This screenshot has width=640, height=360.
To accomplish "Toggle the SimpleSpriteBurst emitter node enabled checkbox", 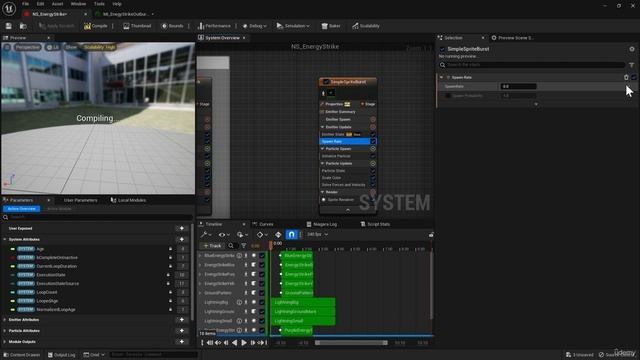I will [x=326, y=82].
